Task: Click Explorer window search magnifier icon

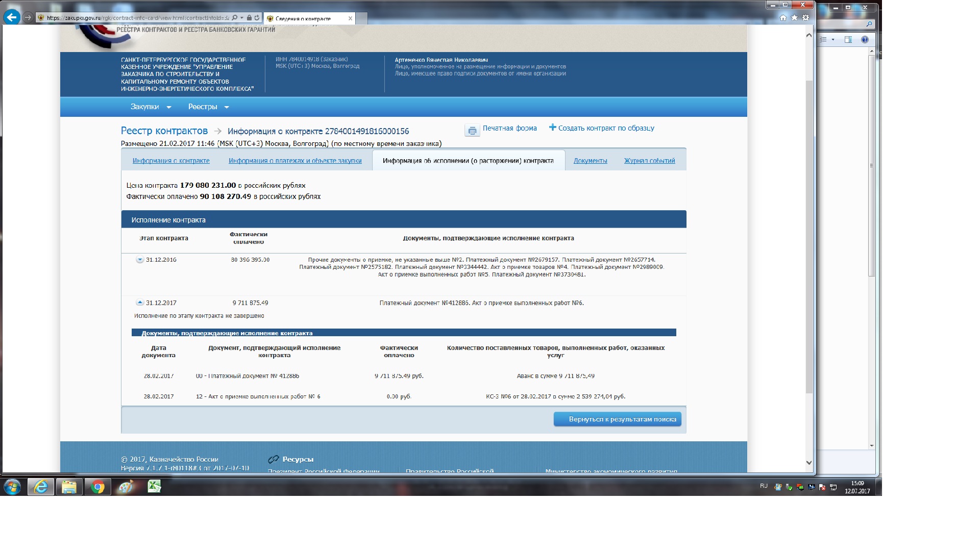Action: point(869,24)
